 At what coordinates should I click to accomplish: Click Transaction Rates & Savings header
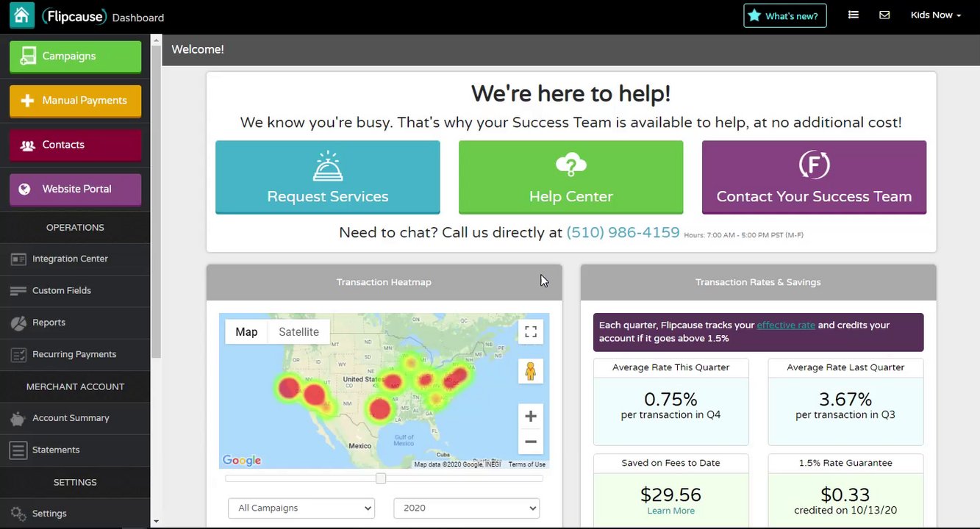click(758, 282)
